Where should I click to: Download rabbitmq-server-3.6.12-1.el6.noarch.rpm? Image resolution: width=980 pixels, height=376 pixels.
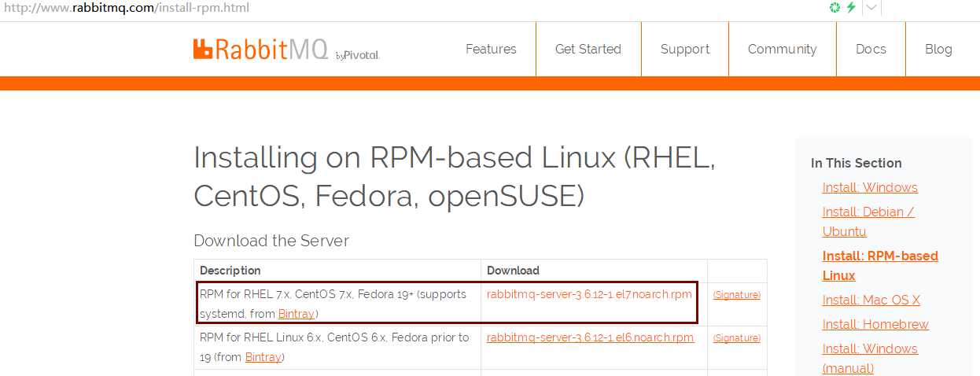[x=591, y=337]
